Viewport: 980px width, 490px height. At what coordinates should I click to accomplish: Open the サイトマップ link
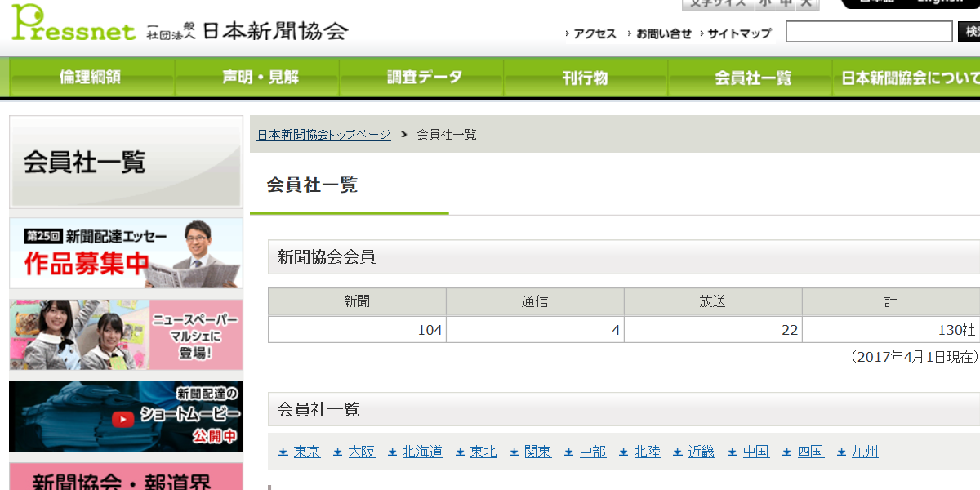pos(738,33)
